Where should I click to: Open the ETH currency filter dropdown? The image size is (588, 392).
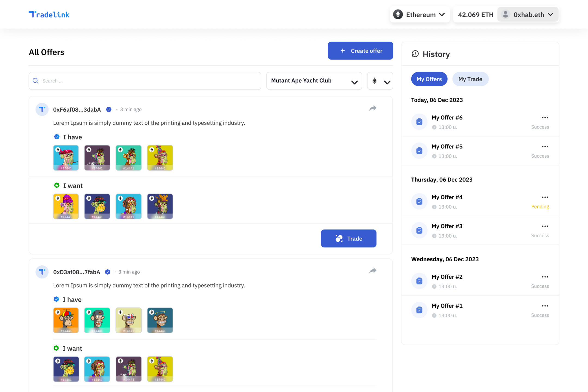380,81
